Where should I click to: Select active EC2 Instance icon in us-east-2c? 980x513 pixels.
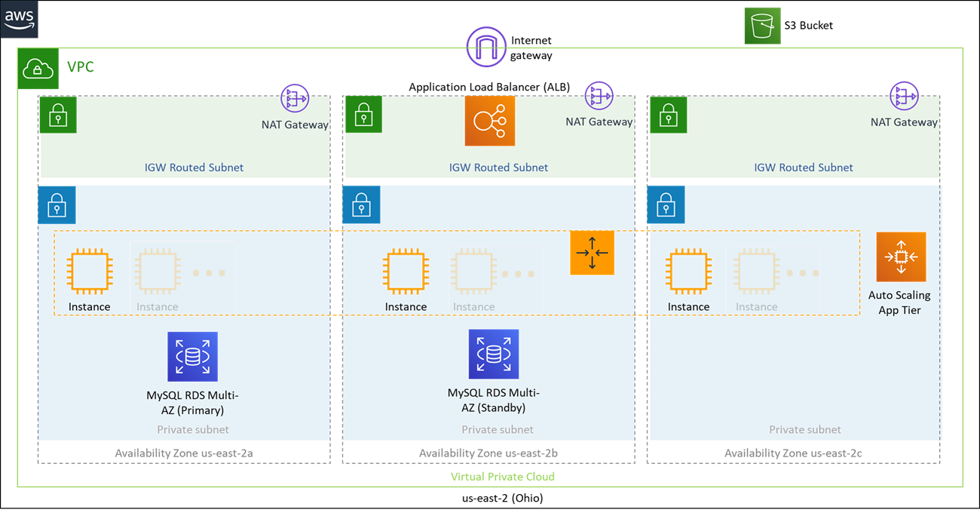coord(689,272)
